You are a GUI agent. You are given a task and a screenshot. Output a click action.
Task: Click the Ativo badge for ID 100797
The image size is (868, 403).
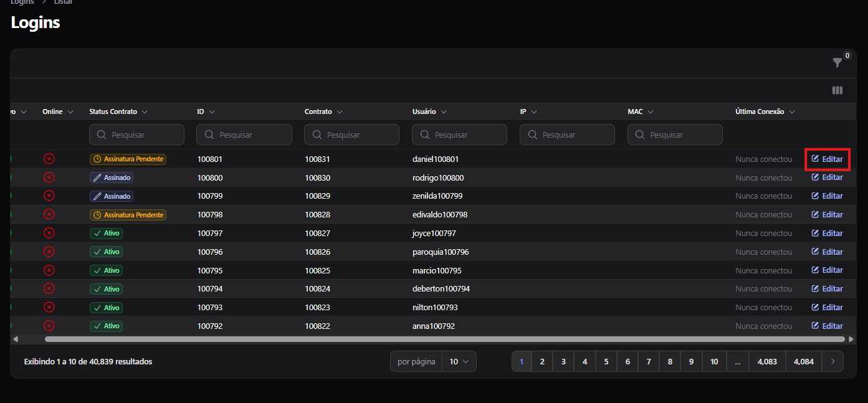[106, 234]
